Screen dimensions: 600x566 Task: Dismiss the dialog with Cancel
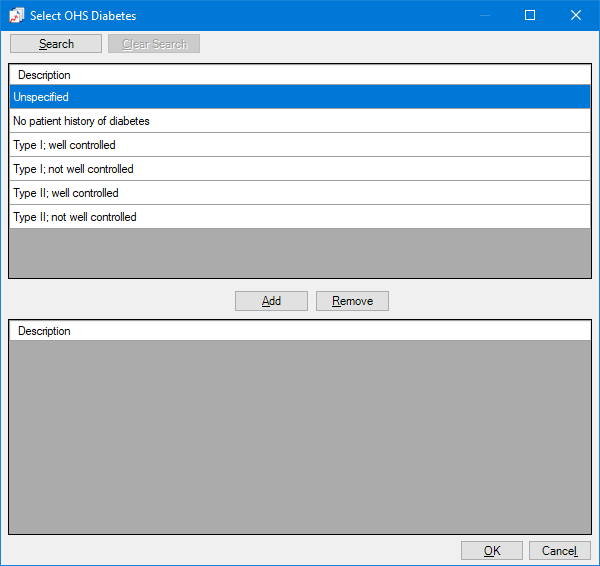[x=559, y=551]
